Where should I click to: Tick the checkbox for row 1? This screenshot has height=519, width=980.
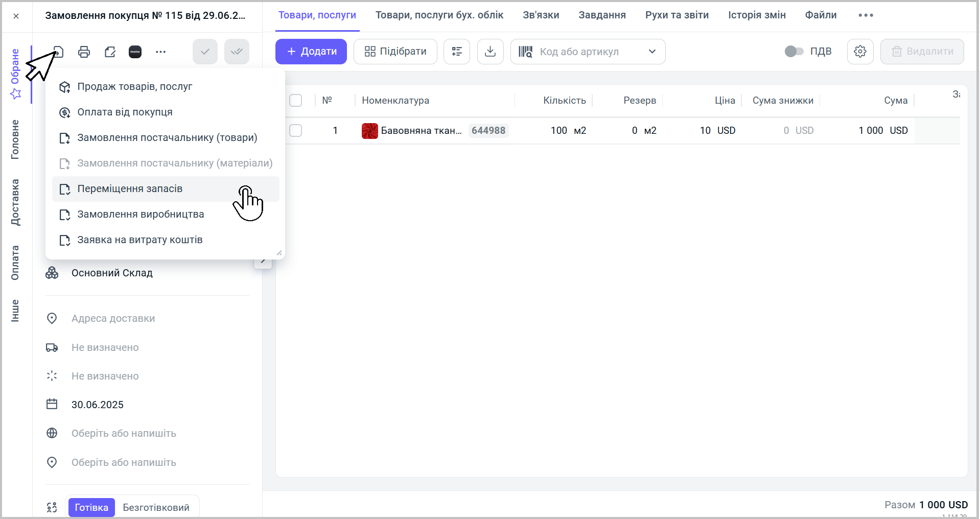295,131
